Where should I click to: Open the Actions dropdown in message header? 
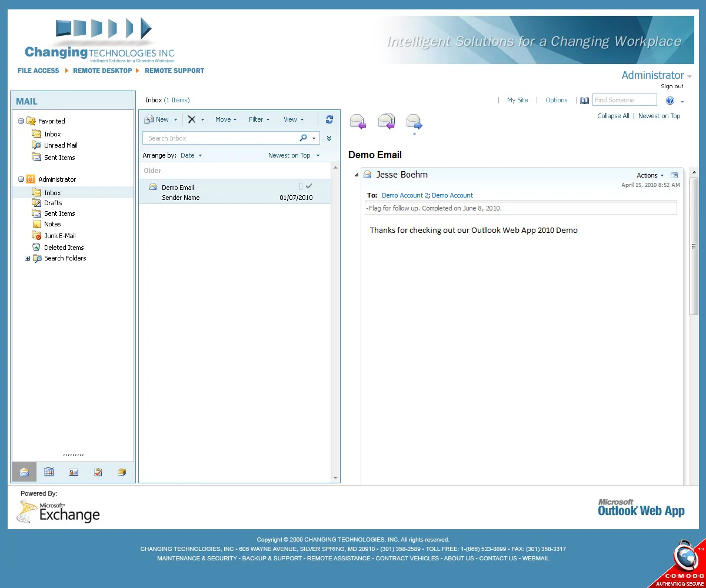click(x=650, y=175)
